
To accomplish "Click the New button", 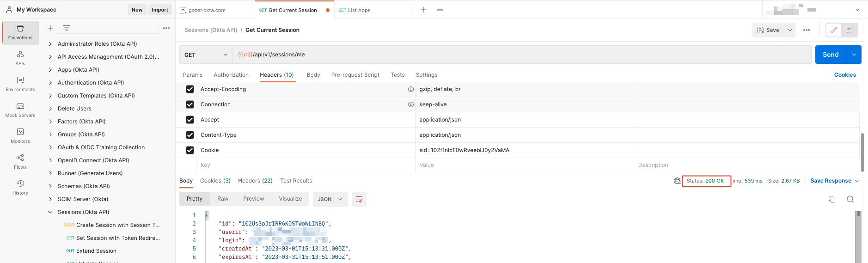I will 137,10.
